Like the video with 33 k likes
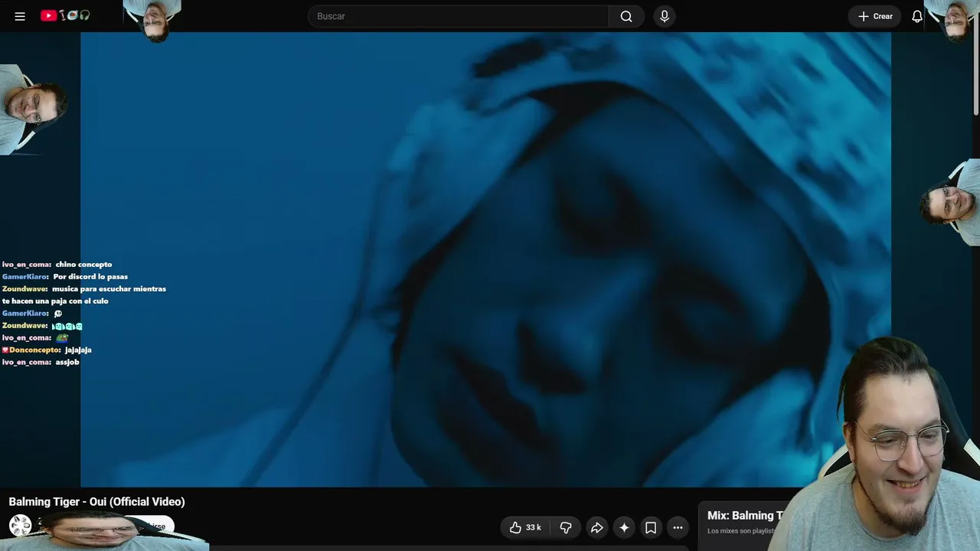The width and height of the screenshot is (980, 551). pos(525,527)
